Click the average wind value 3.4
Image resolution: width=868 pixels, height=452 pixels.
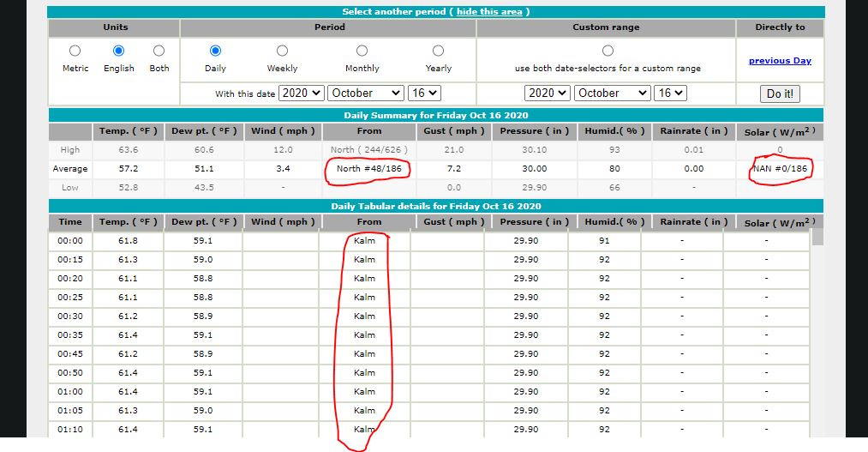coord(283,168)
